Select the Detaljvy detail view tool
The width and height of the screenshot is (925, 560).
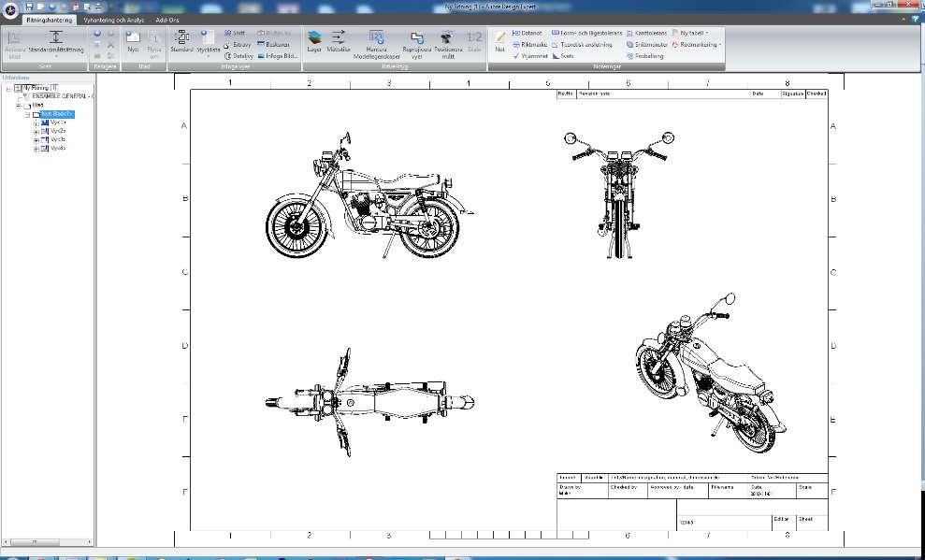click(x=238, y=56)
